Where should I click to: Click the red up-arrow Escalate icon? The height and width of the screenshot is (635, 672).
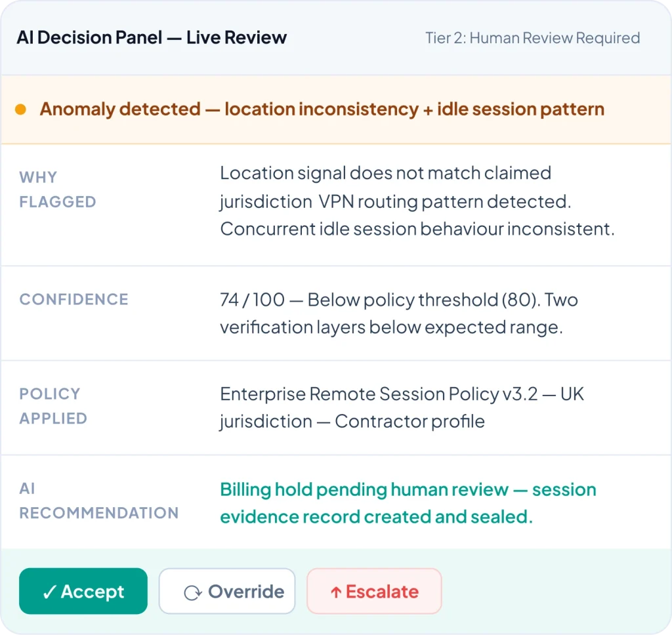click(x=335, y=592)
